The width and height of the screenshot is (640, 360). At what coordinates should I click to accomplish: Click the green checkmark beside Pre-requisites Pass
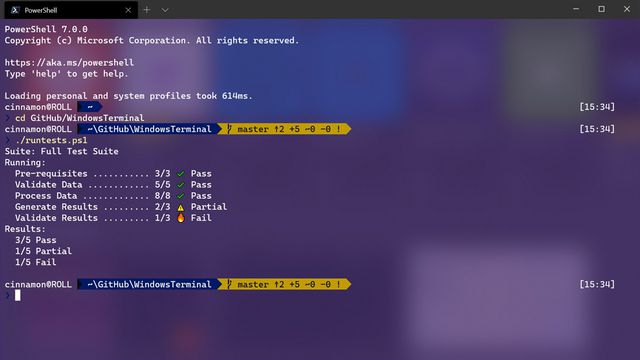180,174
